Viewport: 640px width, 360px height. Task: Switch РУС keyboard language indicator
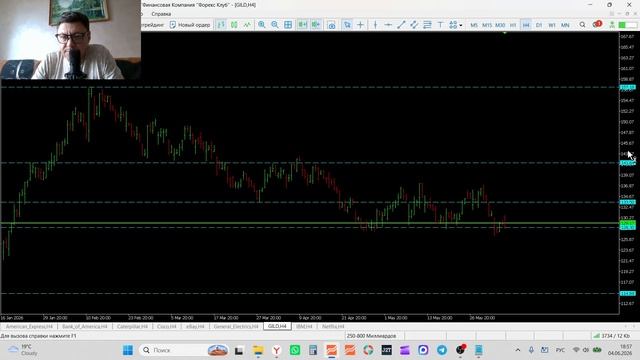coord(560,350)
